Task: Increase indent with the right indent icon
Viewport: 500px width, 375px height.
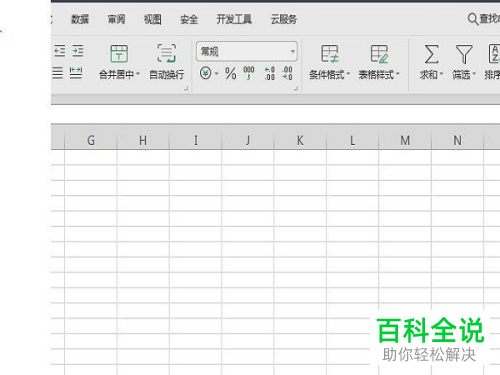Action: pos(77,51)
